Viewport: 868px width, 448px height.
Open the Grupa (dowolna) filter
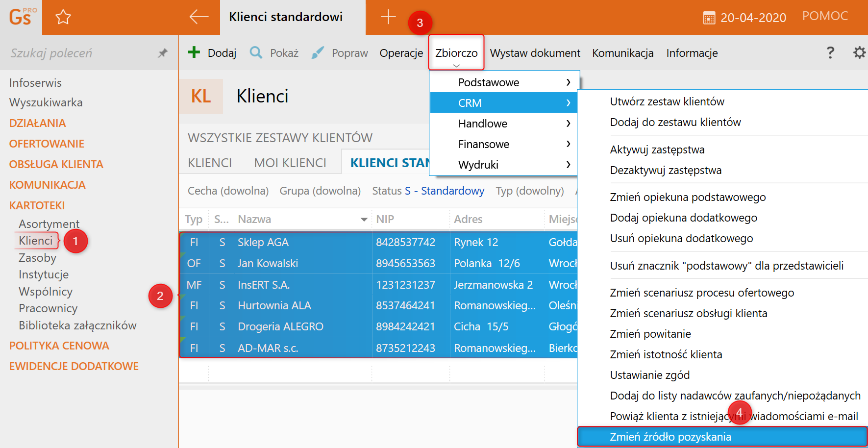pyautogui.click(x=320, y=191)
